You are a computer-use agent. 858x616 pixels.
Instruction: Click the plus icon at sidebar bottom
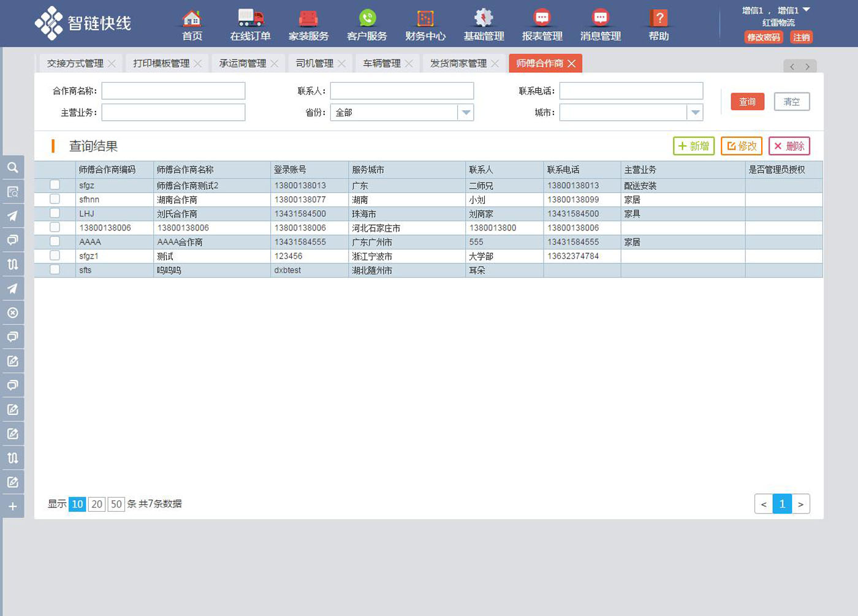click(x=13, y=506)
